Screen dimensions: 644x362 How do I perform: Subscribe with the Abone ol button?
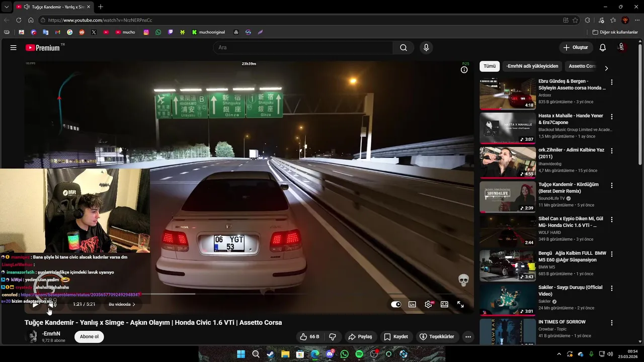(x=89, y=337)
